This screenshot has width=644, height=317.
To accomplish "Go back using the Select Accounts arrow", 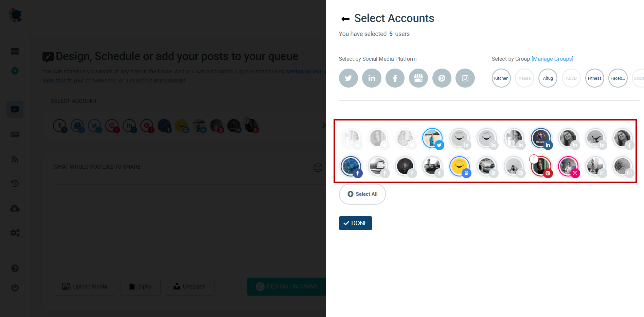I will 345,18.
